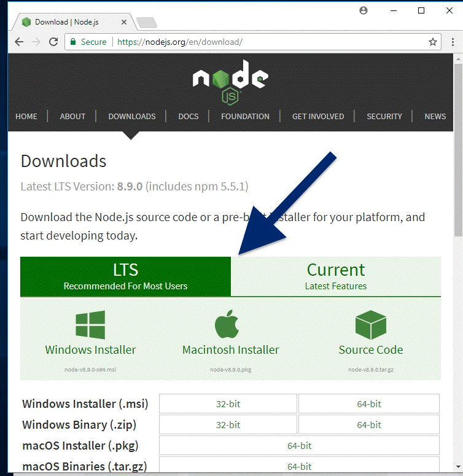The width and height of the screenshot is (463, 476).
Task: Open the GET INVOLVED navigation item
Action: [x=318, y=117]
